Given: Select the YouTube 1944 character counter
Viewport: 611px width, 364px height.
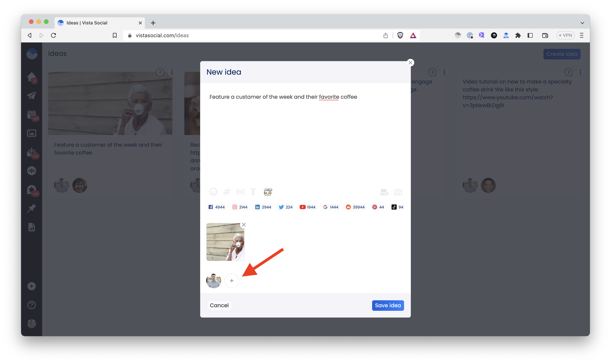Looking at the screenshot, I should [x=307, y=207].
